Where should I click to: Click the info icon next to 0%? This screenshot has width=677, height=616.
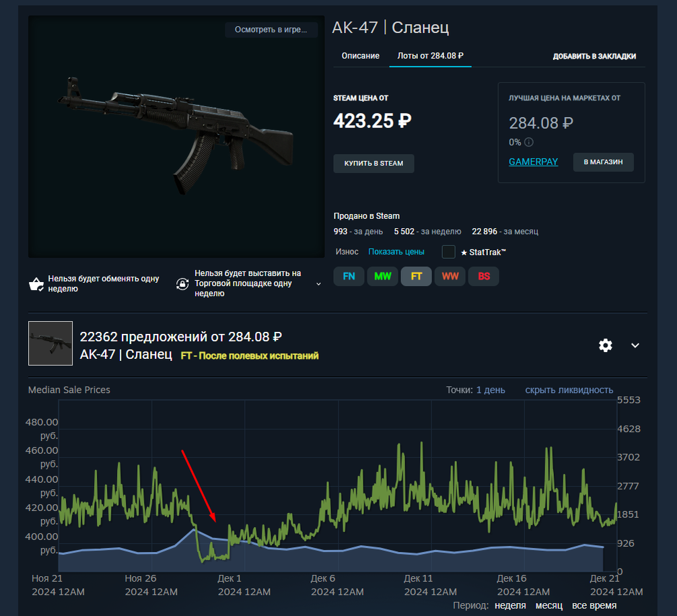[x=529, y=142]
